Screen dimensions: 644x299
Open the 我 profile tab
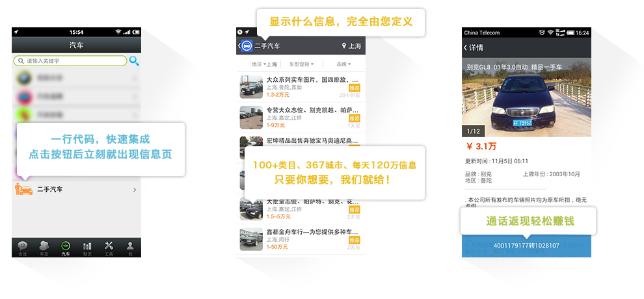click(130, 248)
